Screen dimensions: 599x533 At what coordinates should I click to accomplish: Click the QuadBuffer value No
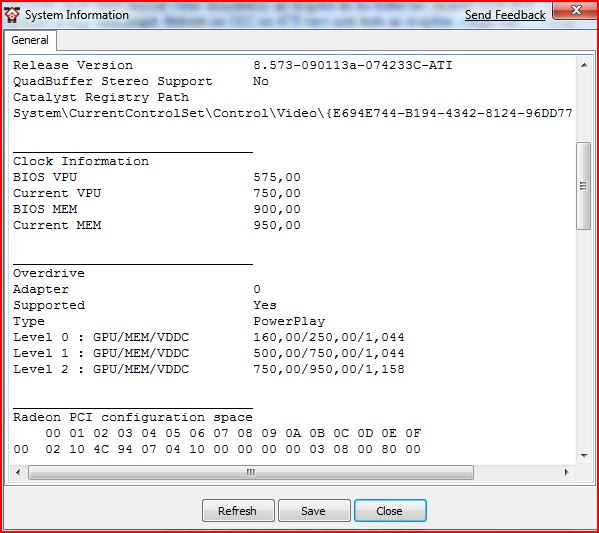tap(261, 81)
